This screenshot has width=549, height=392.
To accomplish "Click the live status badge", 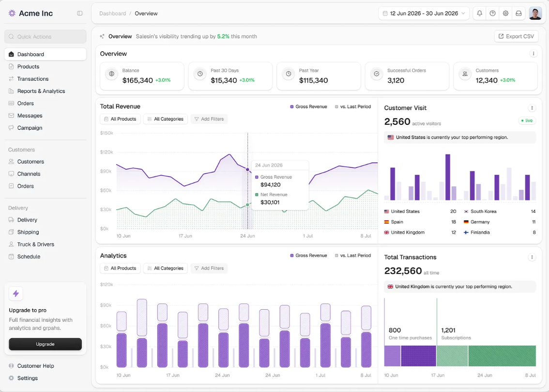I will coord(527,121).
